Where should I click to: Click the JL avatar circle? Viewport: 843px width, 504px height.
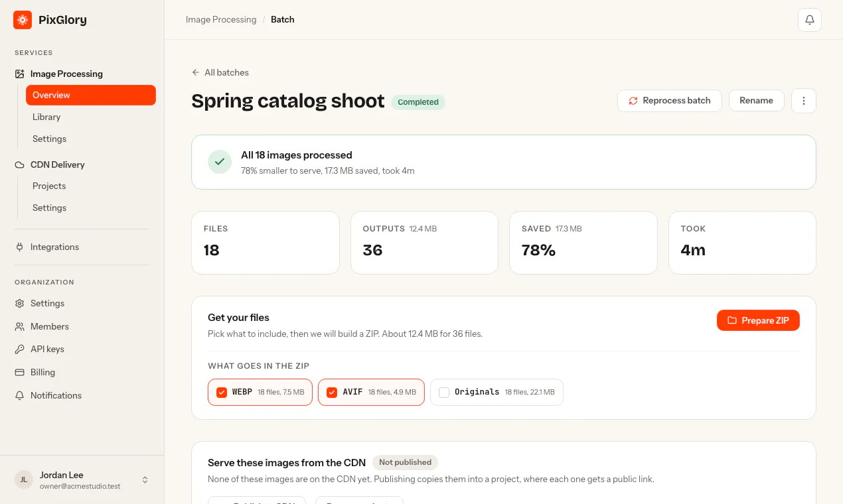coord(24,479)
